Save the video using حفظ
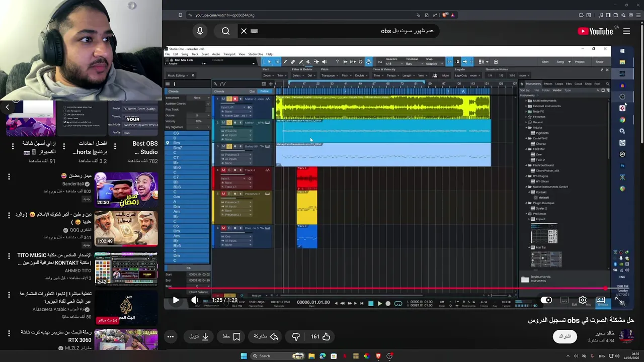The height and width of the screenshot is (362, 644). (x=231, y=336)
